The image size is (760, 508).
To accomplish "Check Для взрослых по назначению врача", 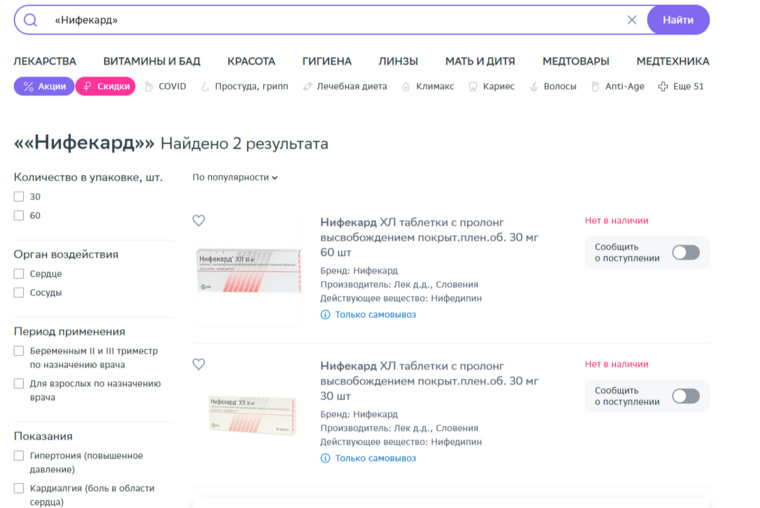I will point(19,383).
